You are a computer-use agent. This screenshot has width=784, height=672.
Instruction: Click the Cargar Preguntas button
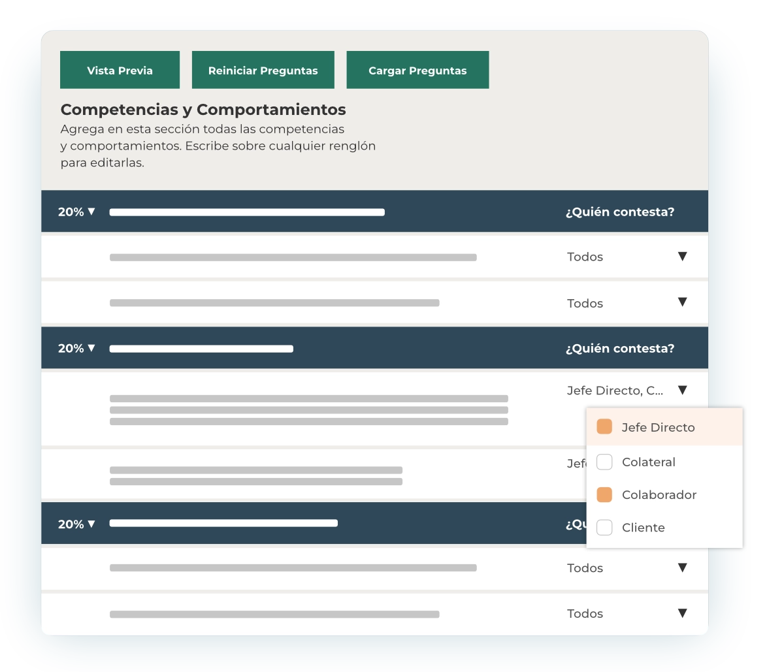417,70
